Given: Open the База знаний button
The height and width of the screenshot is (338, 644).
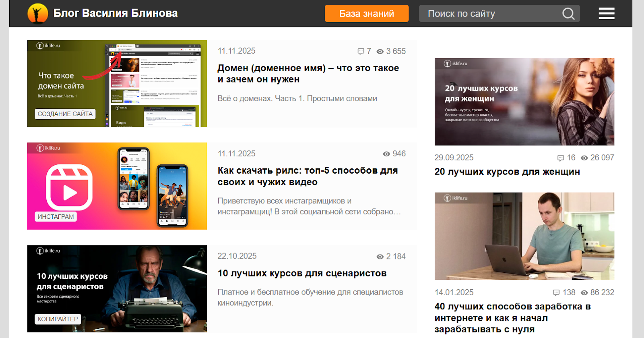Looking at the screenshot, I should (366, 14).
